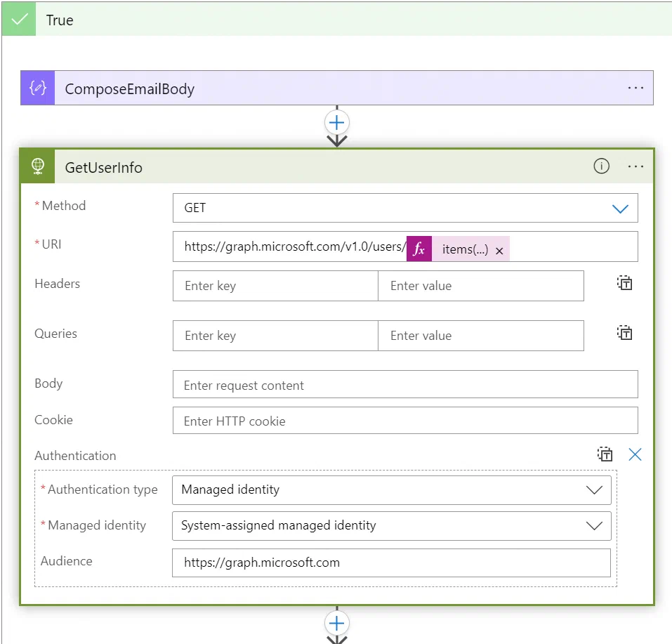Click the GetUserInfo HTTP globe icon
The height and width of the screenshot is (644, 672).
(x=38, y=166)
